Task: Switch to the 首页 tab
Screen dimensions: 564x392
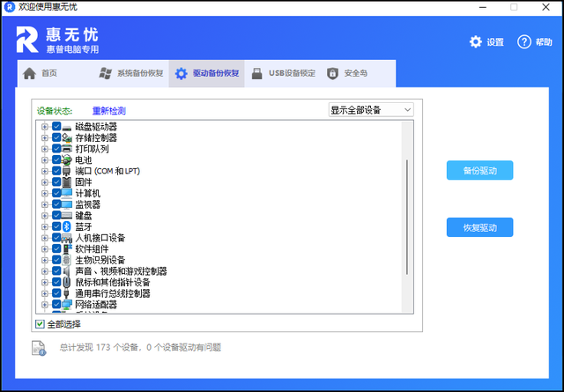Action: point(55,73)
